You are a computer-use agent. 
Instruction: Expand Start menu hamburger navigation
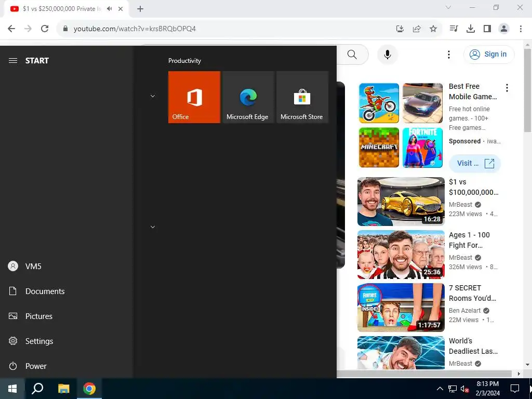click(x=13, y=61)
